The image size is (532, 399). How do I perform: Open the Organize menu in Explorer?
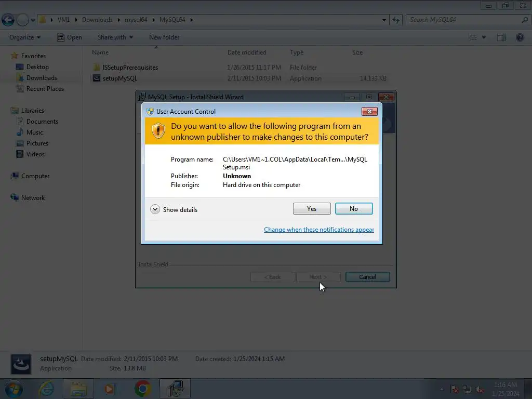25,37
